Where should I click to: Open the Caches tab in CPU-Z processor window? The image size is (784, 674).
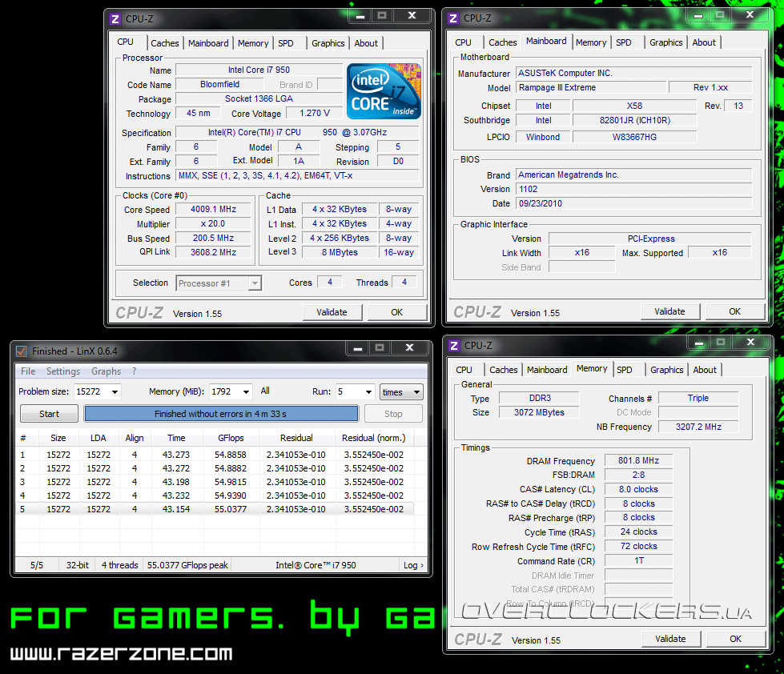click(x=164, y=43)
